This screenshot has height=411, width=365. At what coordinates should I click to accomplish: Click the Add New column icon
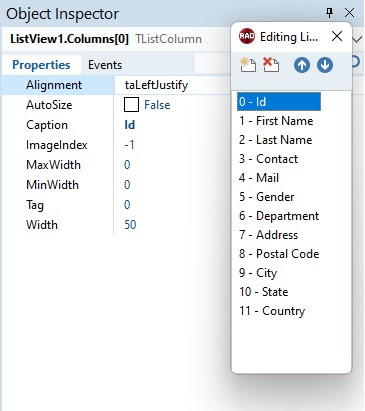click(x=248, y=65)
